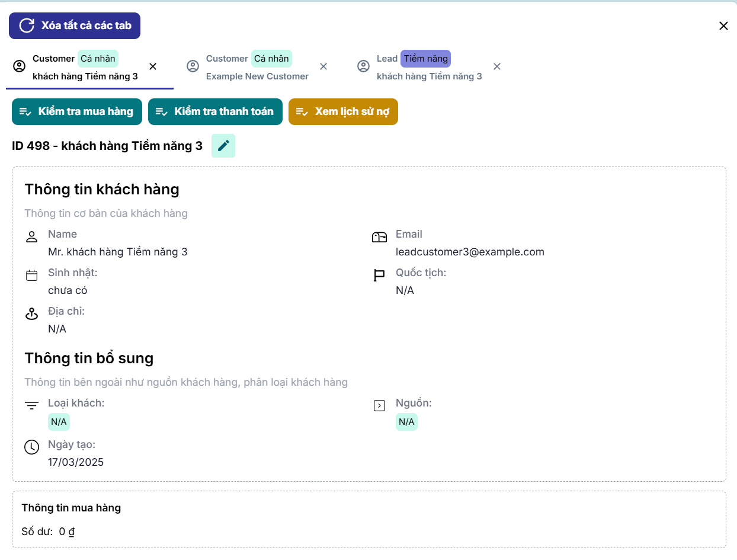The image size is (737, 560).
Task: Click the avatar icon on the active Customer tab
Action: [19, 66]
